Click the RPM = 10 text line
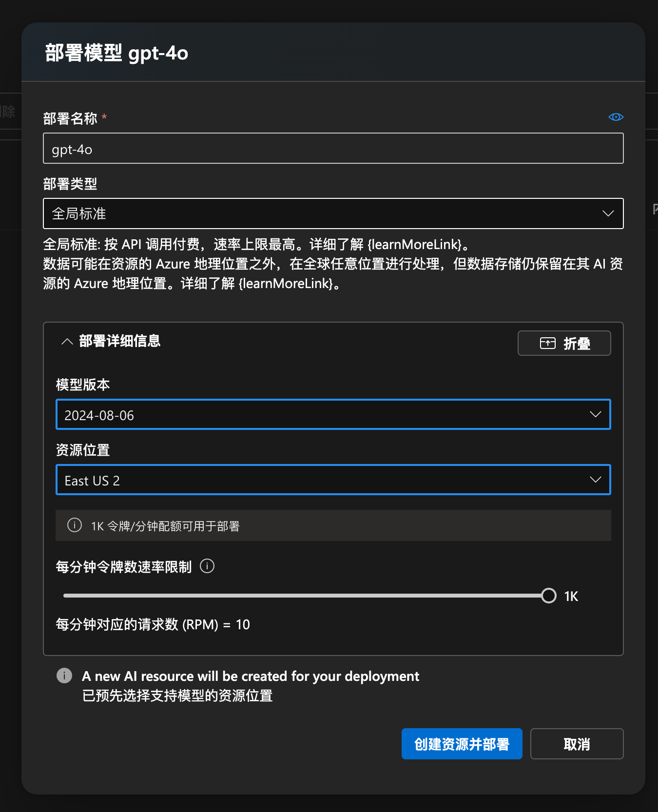 [x=153, y=625]
